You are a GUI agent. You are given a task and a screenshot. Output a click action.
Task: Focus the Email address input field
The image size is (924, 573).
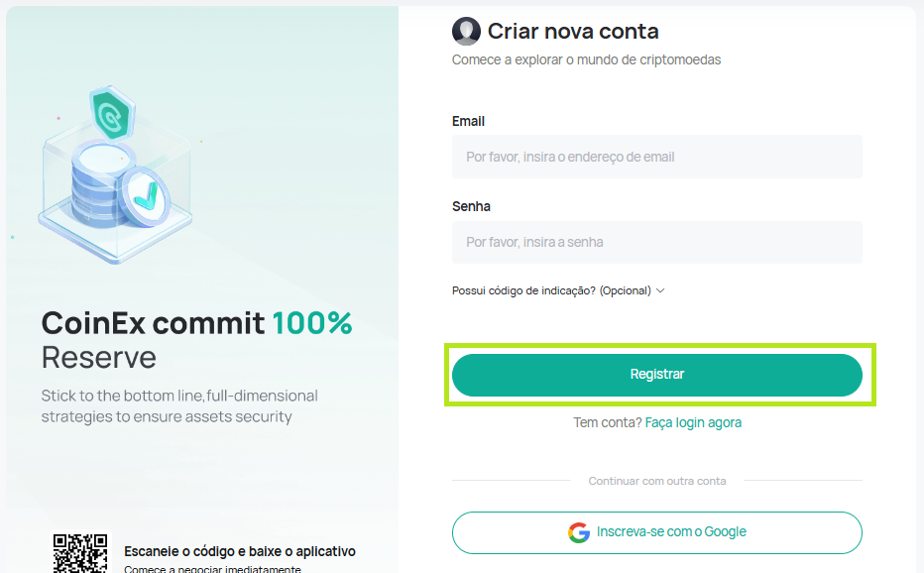point(657,157)
